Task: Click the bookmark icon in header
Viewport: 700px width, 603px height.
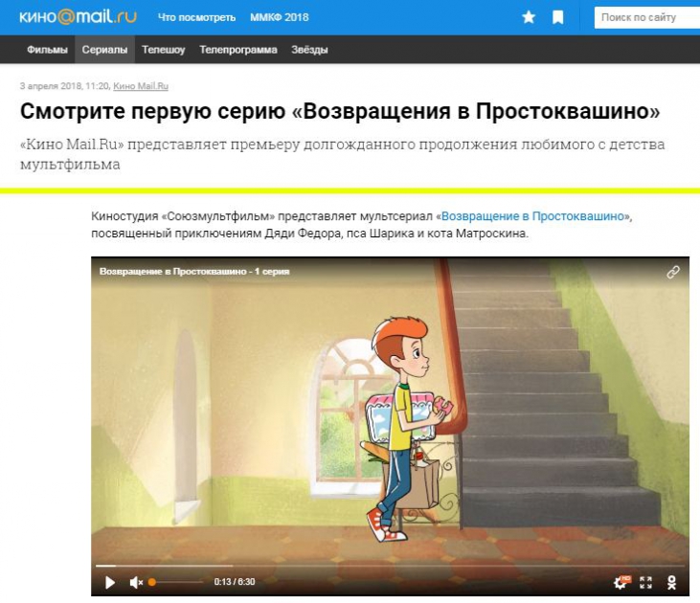Action: 558,17
